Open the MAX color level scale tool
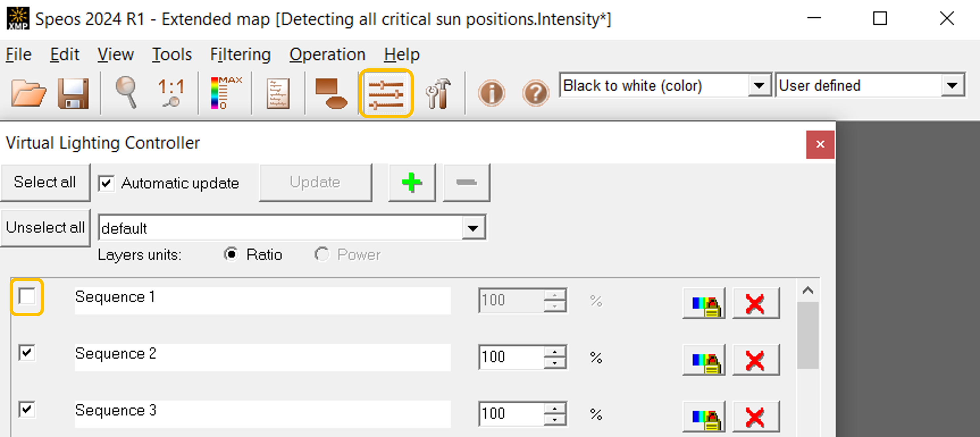Viewport: 980px width, 437px height. click(x=226, y=93)
